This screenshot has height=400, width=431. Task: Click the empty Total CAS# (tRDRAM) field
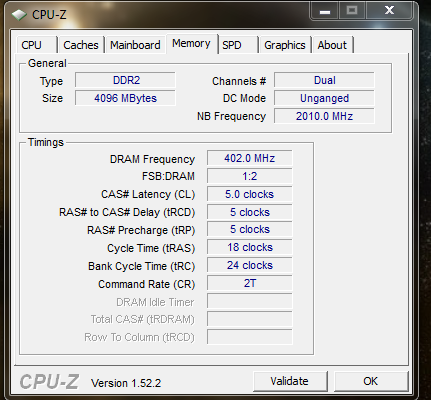pyautogui.click(x=250, y=319)
